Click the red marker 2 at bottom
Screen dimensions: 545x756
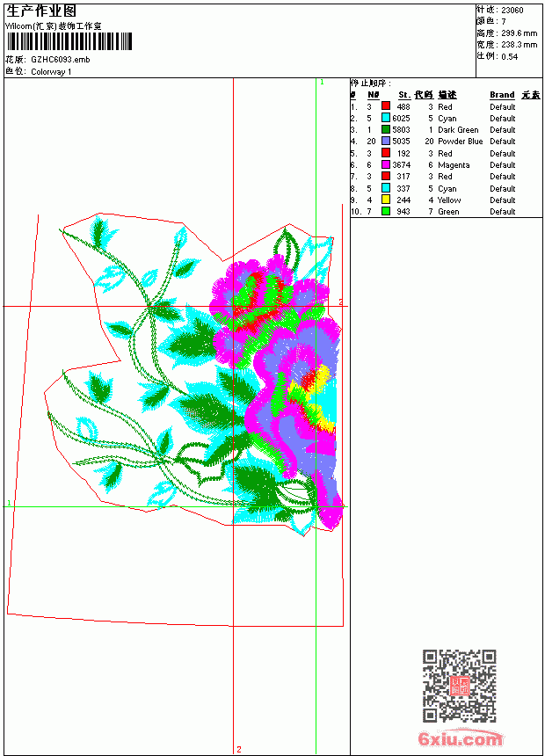point(239,749)
